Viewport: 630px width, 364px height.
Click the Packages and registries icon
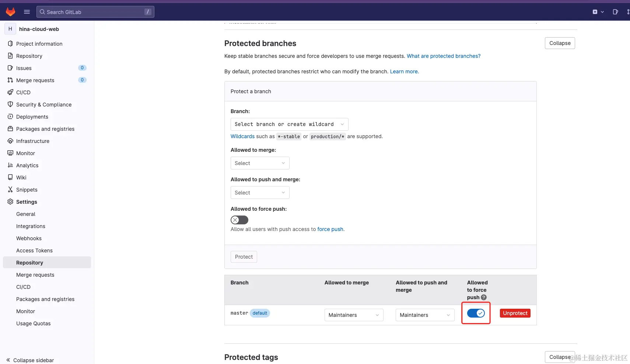[10, 129]
